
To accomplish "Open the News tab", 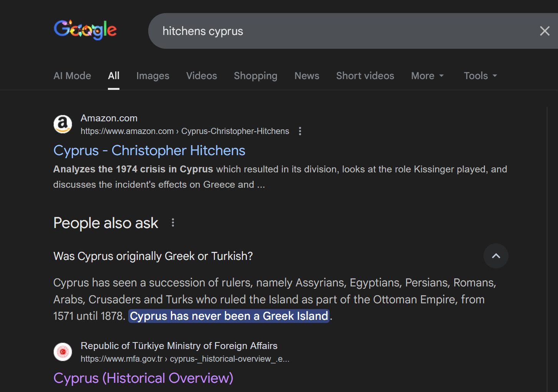I will coord(306,76).
